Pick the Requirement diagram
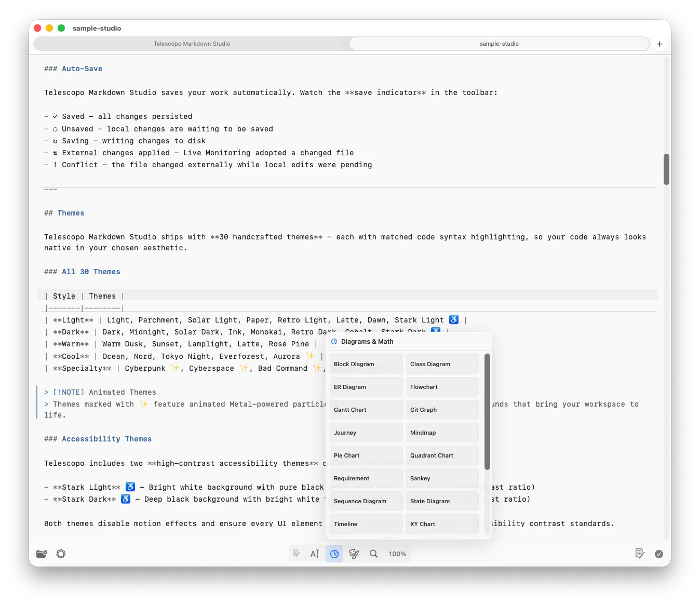Image resolution: width=700 pixels, height=605 pixels. click(x=366, y=478)
